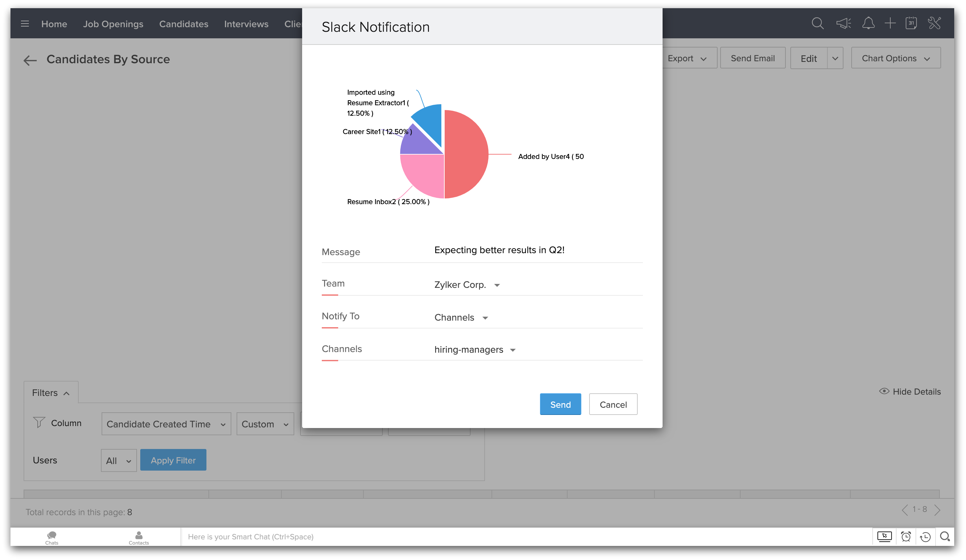Click Cancel in Slack Notification dialog

pyautogui.click(x=613, y=404)
